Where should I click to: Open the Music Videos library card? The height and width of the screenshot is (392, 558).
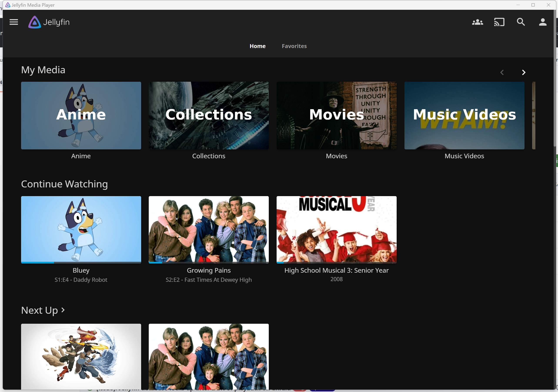coord(464,115)
